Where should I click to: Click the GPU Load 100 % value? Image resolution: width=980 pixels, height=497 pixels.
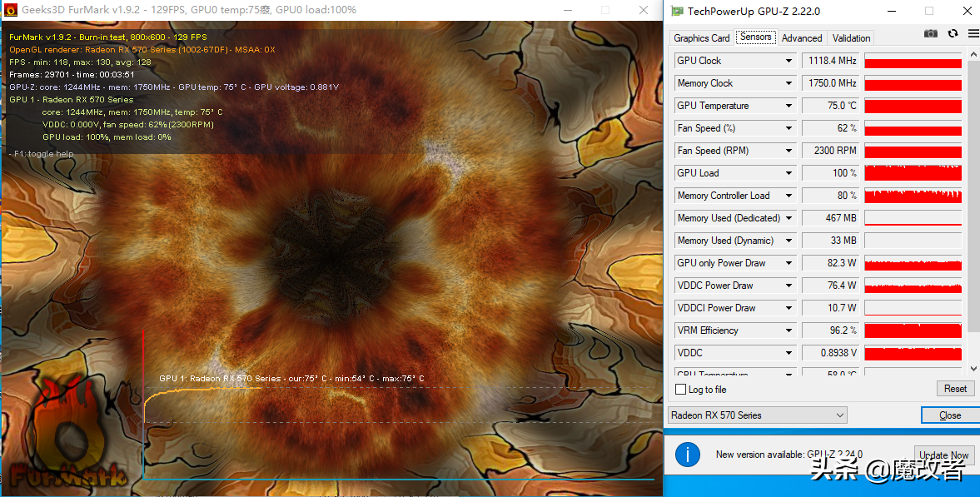831,173
